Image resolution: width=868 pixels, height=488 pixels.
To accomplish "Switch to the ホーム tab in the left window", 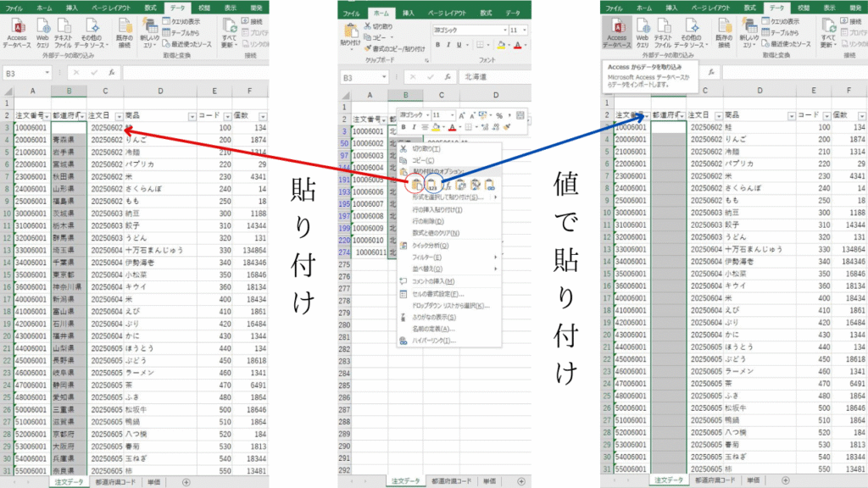I will pyautogui.click(x=44, y=8).
